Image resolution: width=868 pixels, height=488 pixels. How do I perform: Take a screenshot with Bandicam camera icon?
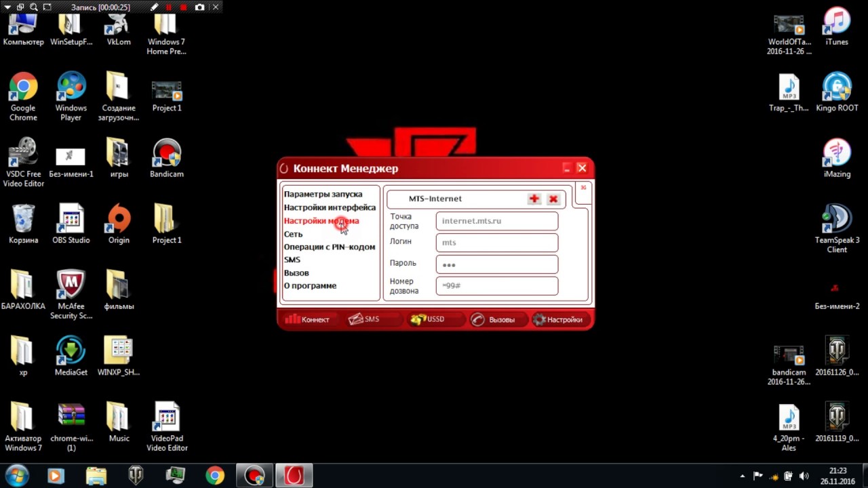click(199, 7)
